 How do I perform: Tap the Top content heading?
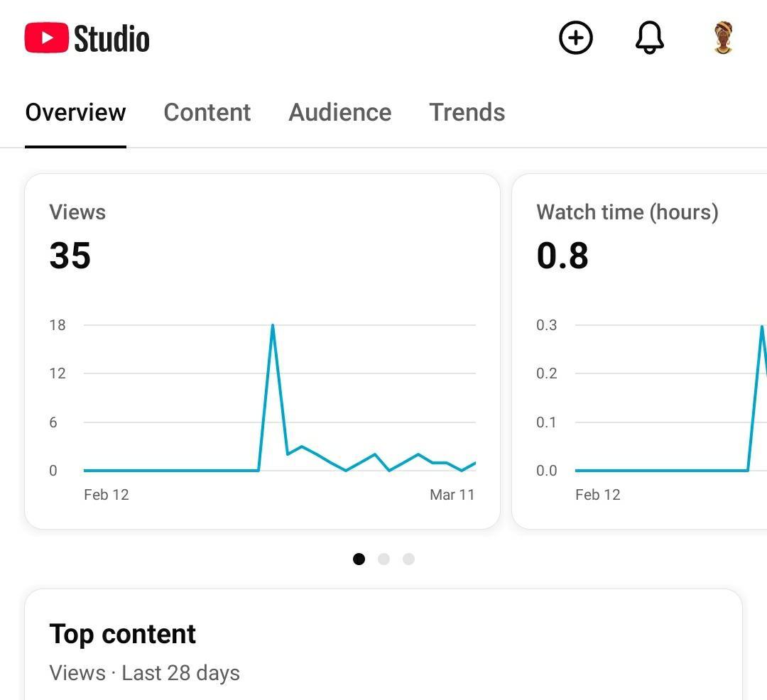[x=122, y=634]
